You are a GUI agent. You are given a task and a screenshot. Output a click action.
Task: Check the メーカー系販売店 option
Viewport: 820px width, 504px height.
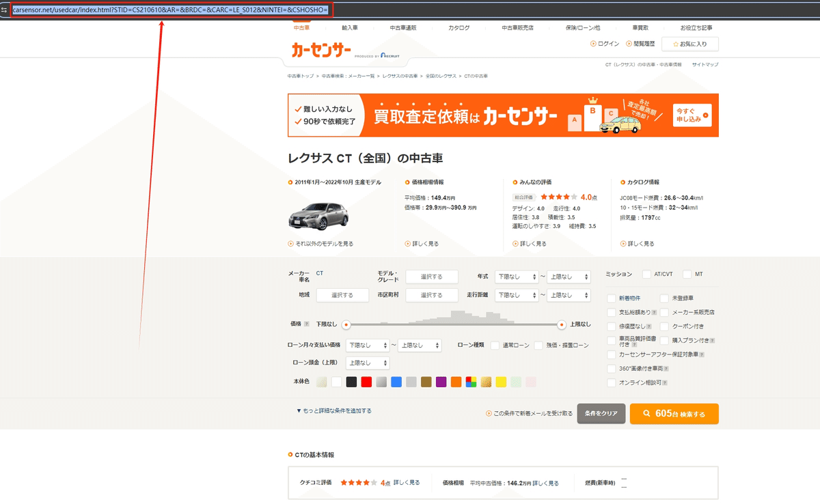click(665, 312)
